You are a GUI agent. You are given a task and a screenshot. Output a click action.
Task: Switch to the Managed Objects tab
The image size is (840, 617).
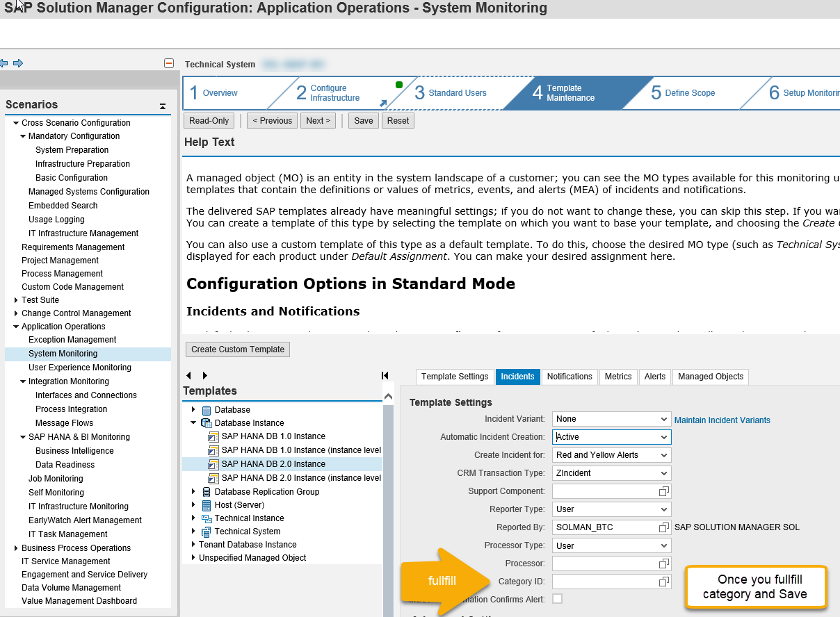[711, 377]
